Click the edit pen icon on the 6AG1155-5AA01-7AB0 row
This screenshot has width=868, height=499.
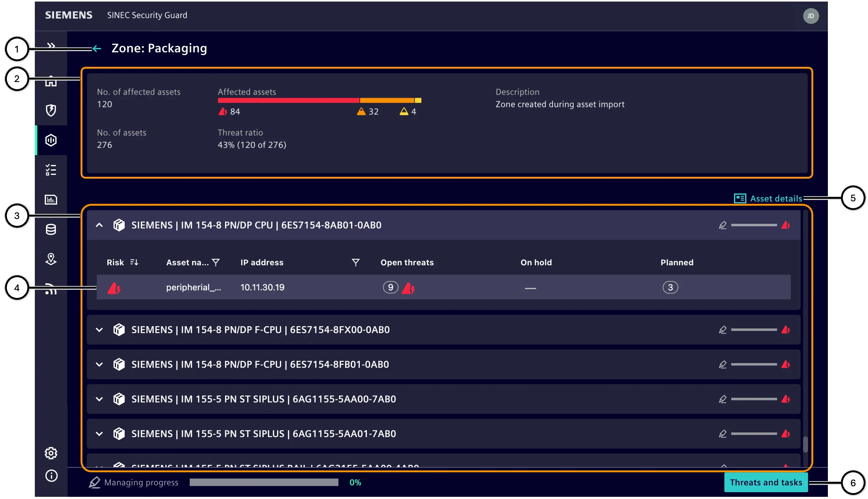pyautogui.click(x=722, y=433)
